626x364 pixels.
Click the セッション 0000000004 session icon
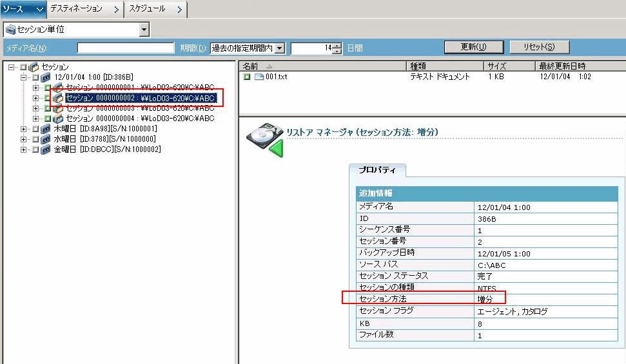click(58, 119)
